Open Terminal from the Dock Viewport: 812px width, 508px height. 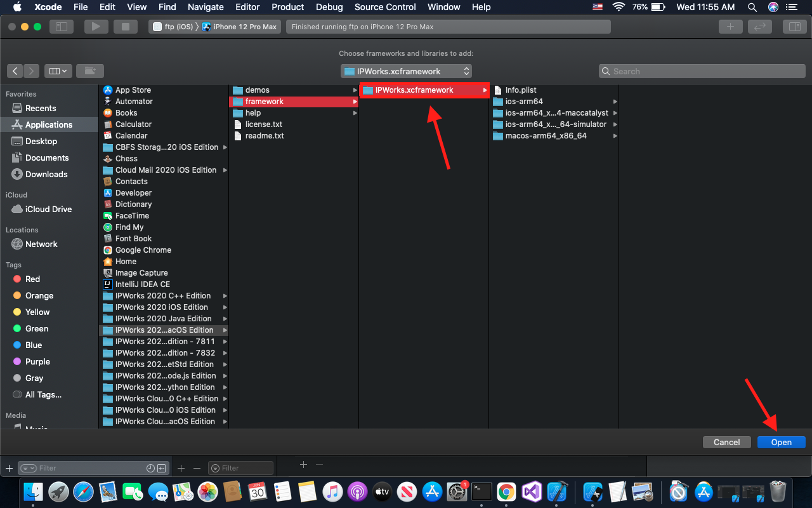coord(481,491)
